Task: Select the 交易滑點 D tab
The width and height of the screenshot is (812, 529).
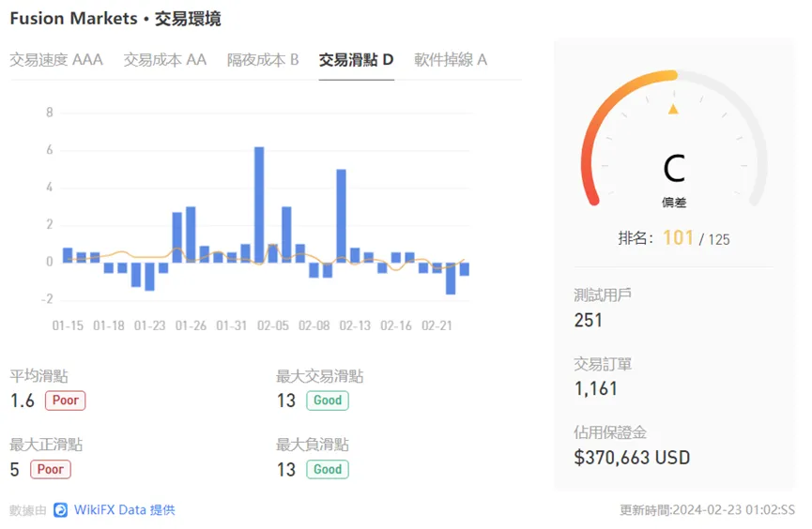Action: click(x=357, y=60)
